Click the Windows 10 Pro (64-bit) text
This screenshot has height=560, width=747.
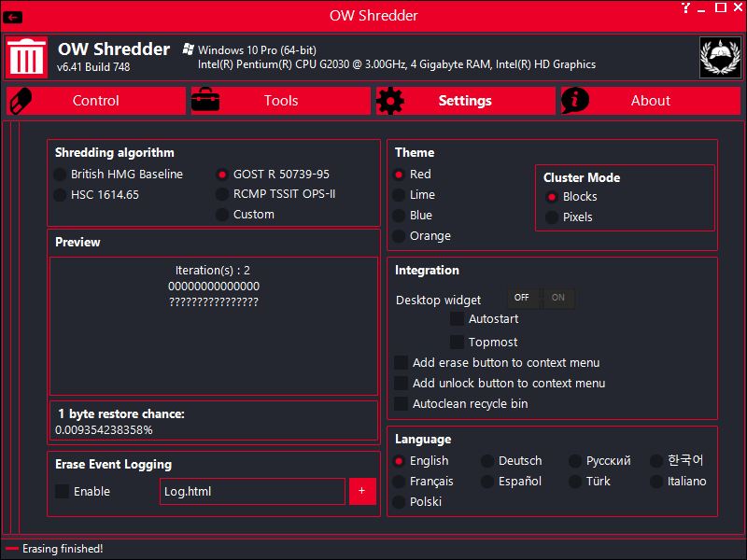pos(258,50)
